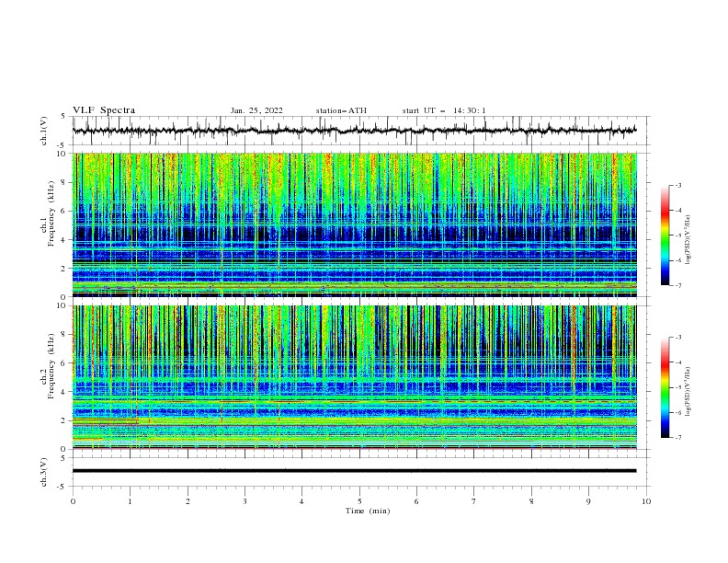Click the "4" frequency tick on the ch.1 axis
The image size is (728, 563).
point(64,240)
